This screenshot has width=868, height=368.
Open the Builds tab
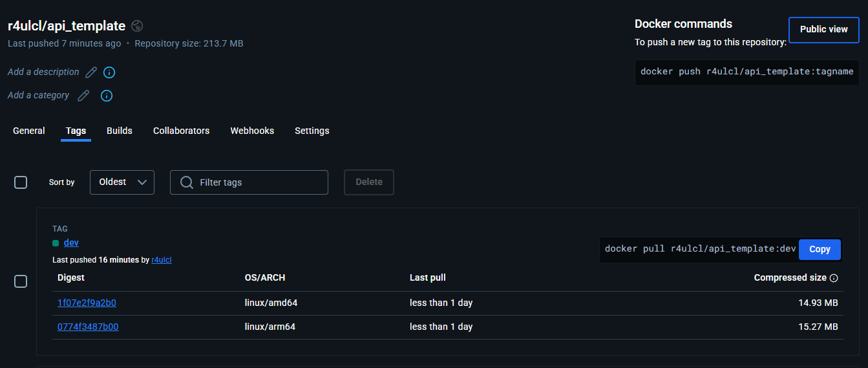coord(120,131)
